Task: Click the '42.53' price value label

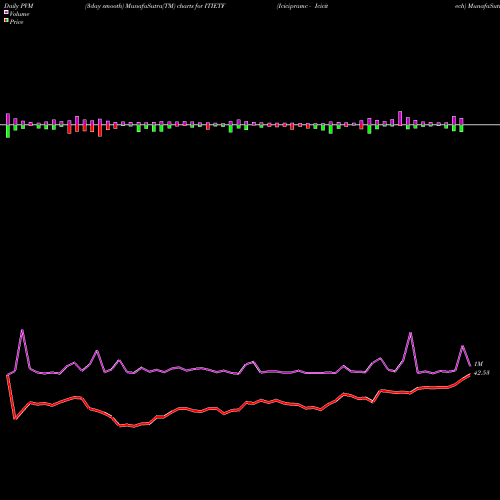Action: pos(482,373)
